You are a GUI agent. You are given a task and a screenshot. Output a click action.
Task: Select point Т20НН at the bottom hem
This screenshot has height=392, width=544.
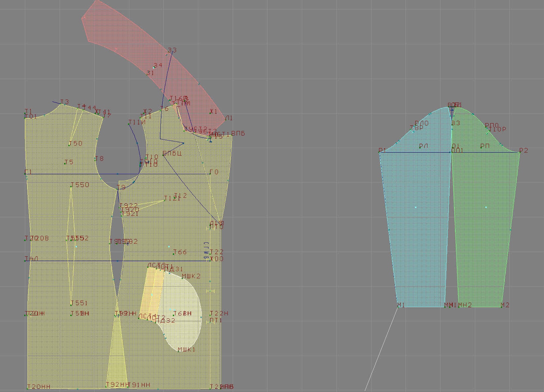click(28, 388)
